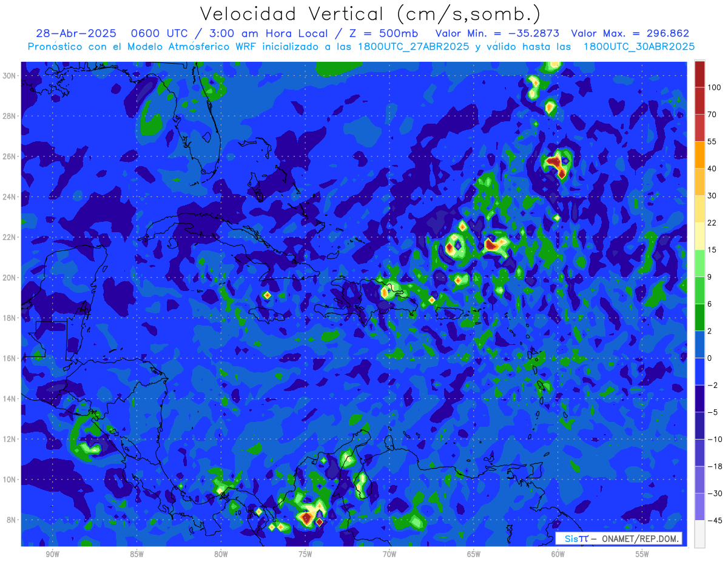Click the colorbar label '40'

pos(712,169)
